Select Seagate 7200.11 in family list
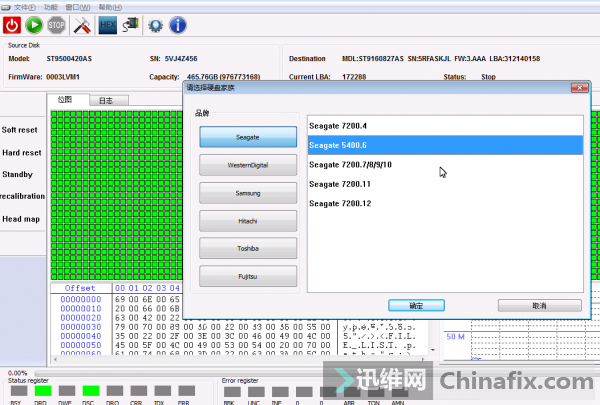This screenshot has width=600, height=405. tap(445, 184)
